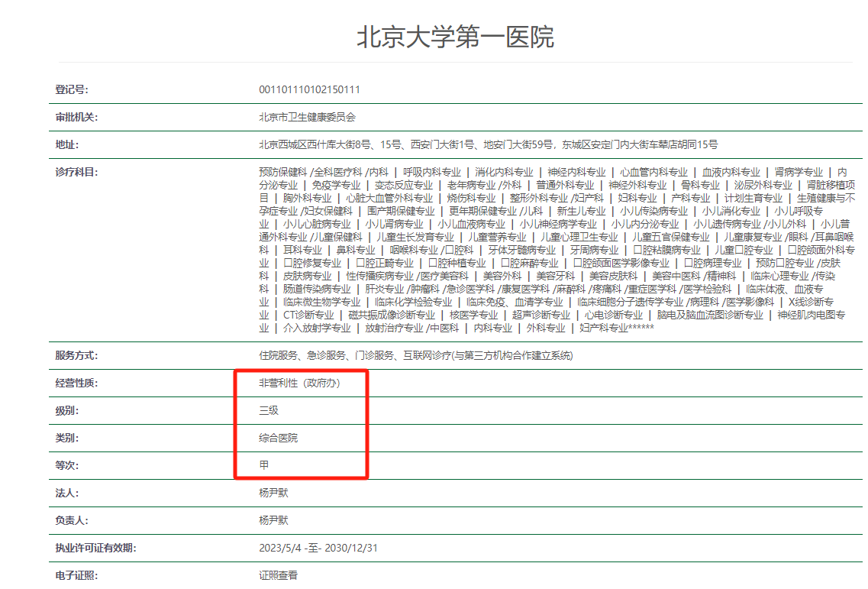Click 美容牙科 in the department list

point(555,276)
